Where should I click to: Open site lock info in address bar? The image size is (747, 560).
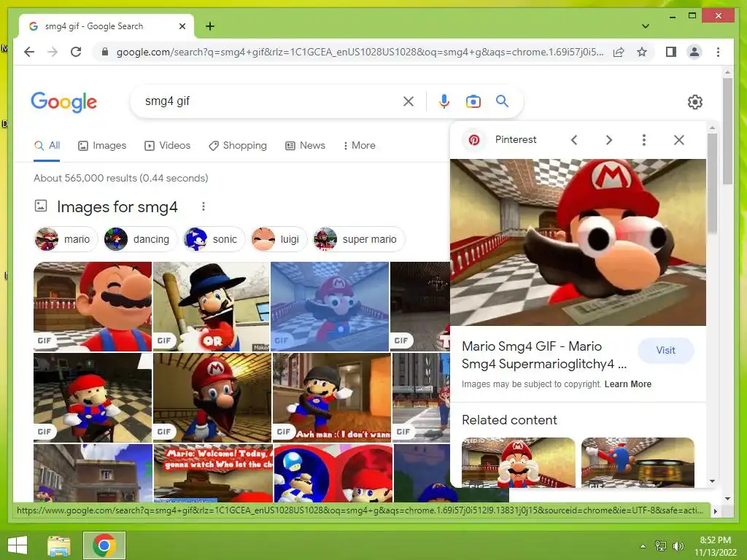point(105,52)
